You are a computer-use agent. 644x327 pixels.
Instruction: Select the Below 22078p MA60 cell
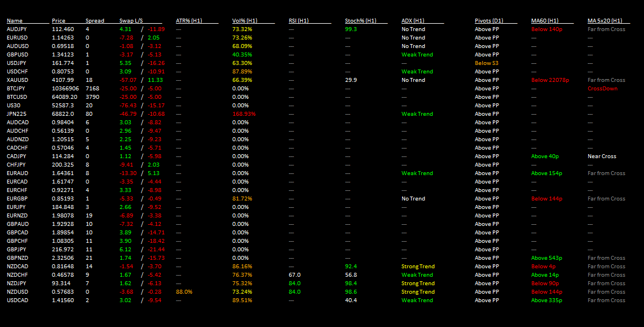click(550, 80)
